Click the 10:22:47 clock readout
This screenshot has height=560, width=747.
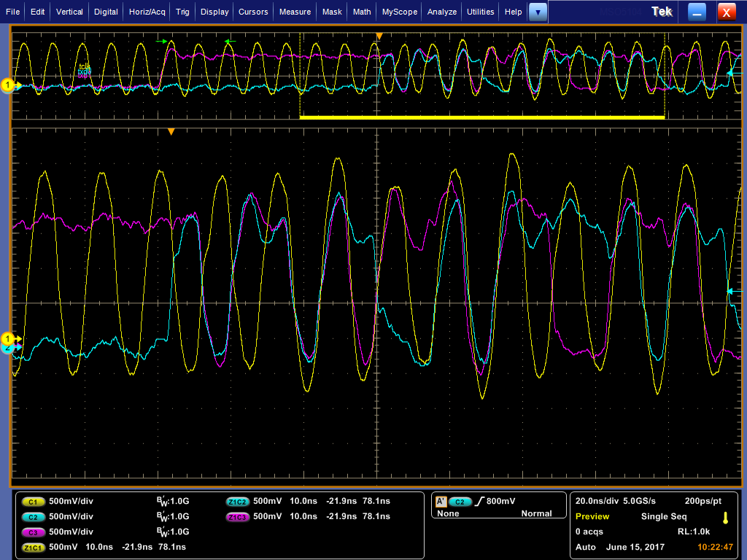point(715,547)
